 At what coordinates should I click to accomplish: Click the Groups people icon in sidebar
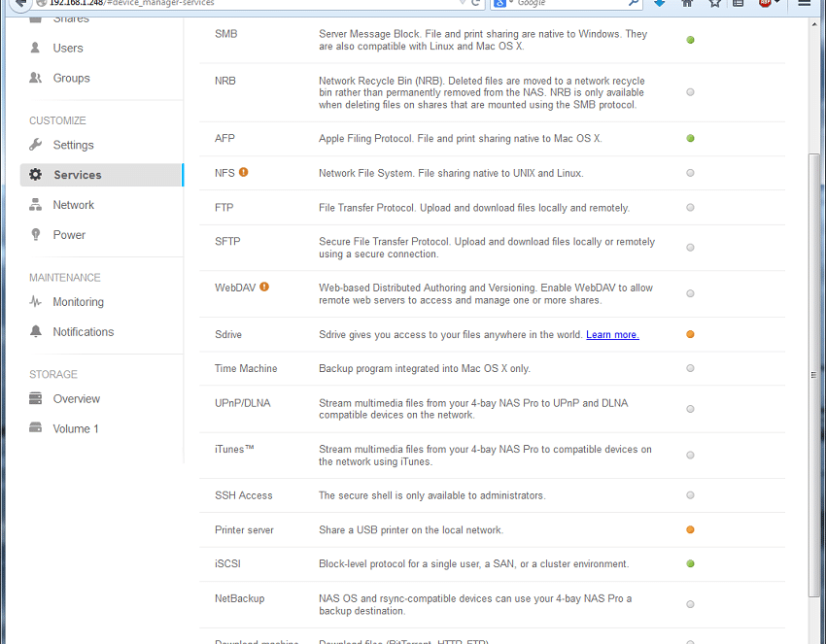[35, 78]
